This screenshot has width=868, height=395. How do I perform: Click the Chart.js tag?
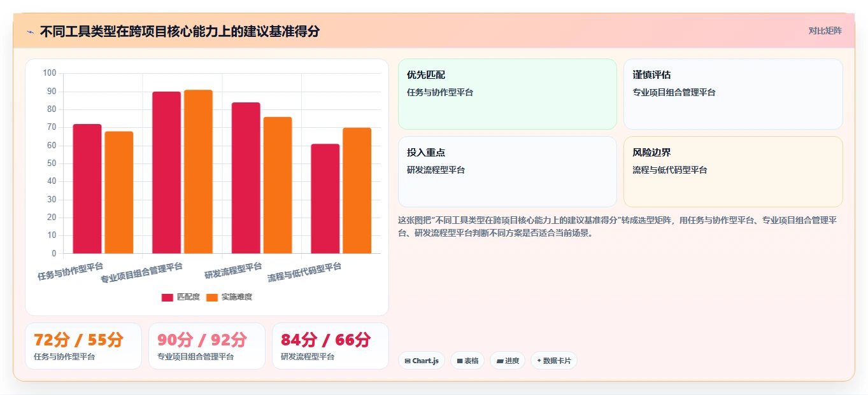(422, 361)
